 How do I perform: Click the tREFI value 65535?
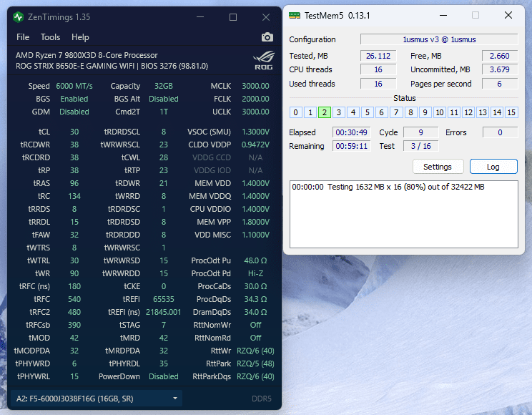[164, 299]
